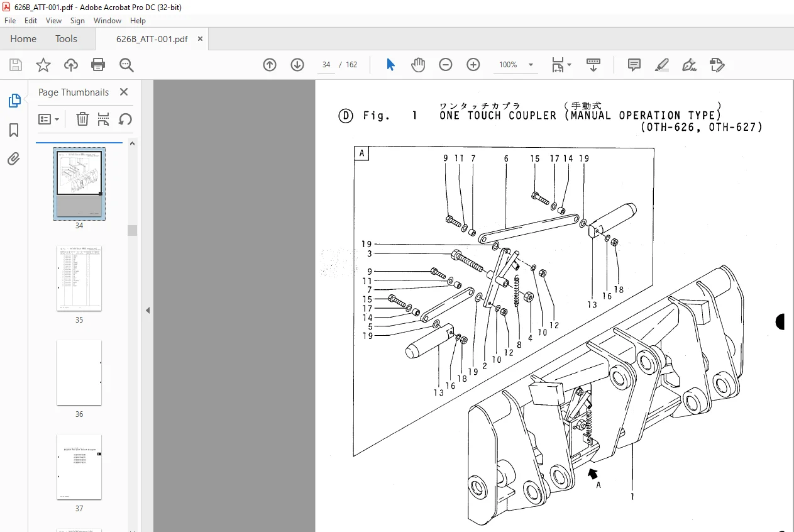Close the Page Thumbnails panel

point(124,92)
